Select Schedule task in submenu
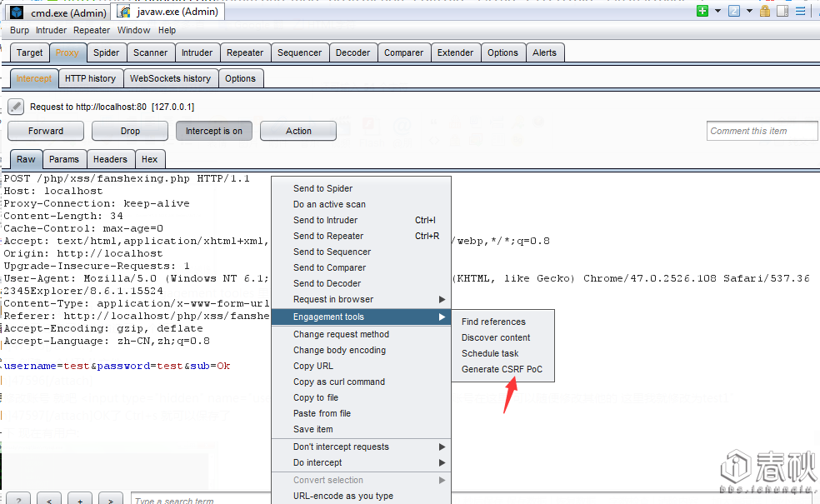Screen dimensions: 820x504 point(503,353)
